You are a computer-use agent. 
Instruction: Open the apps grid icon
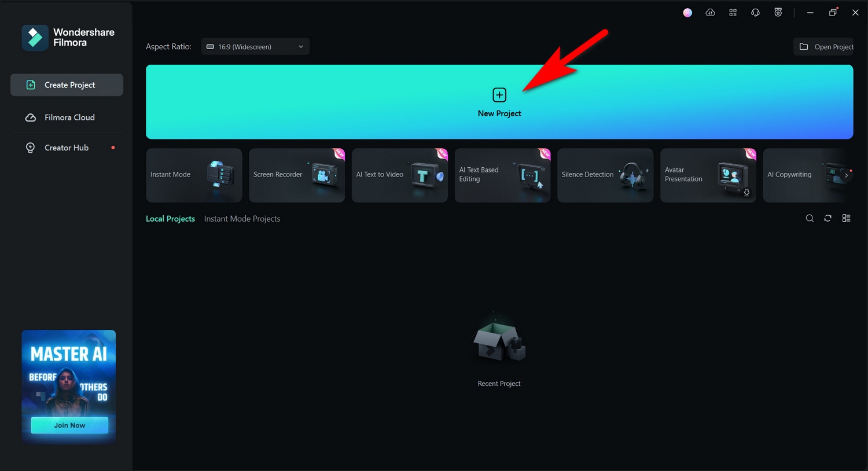[733, 13]
